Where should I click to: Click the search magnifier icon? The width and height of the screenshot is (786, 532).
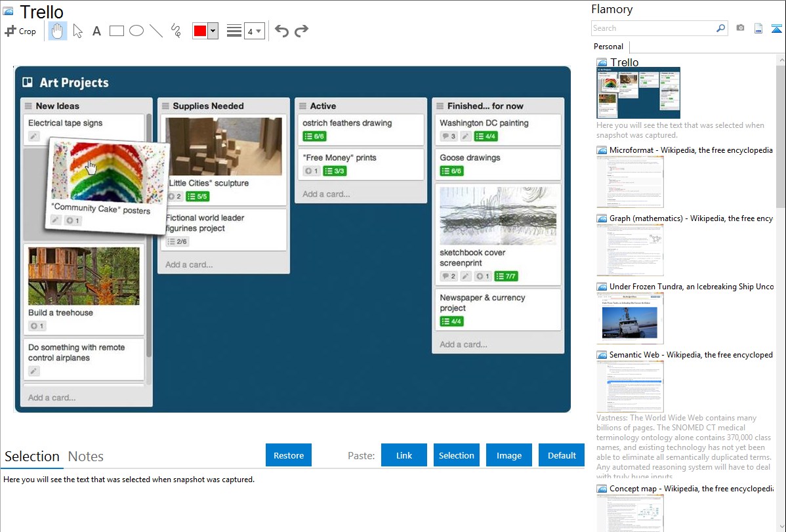[721, 28]
